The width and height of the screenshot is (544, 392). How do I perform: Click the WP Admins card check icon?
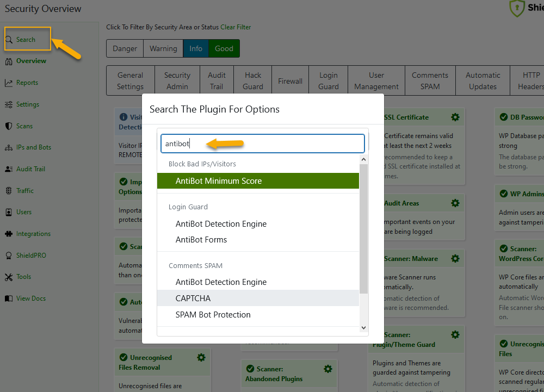click(503, 194)
